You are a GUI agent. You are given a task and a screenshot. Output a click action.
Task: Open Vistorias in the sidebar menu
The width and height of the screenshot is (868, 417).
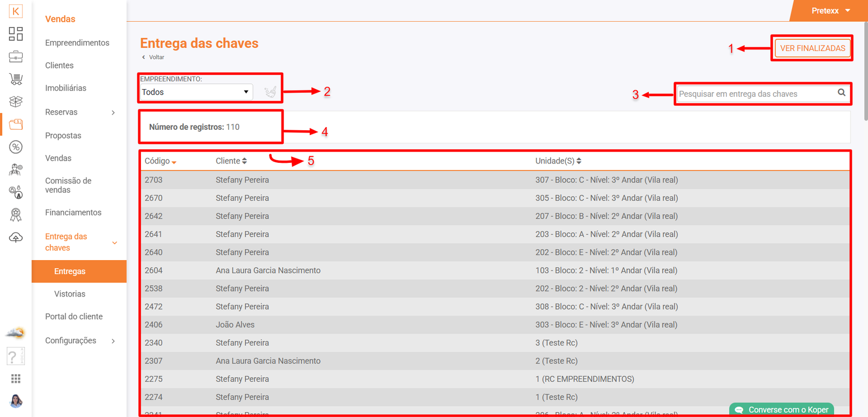(x=69, y=294)
